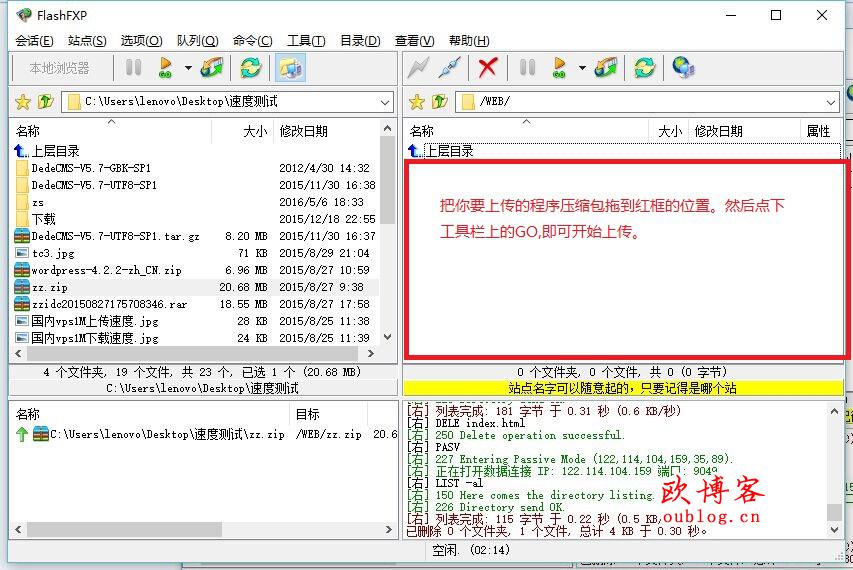Click remote pane up-folder icon
Image resolution: width=853 pixels, height=570 pixels.
pos(440,101)
